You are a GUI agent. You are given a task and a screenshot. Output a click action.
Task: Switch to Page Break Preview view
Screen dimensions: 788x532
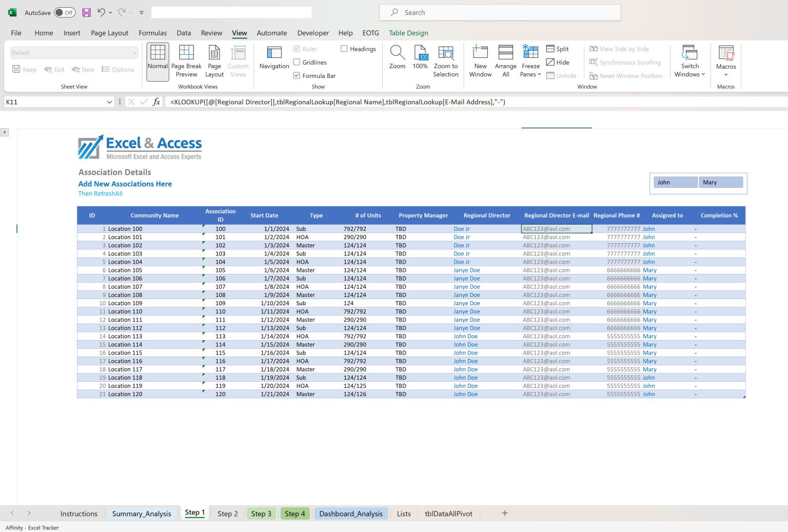click(x=186, y=61)
